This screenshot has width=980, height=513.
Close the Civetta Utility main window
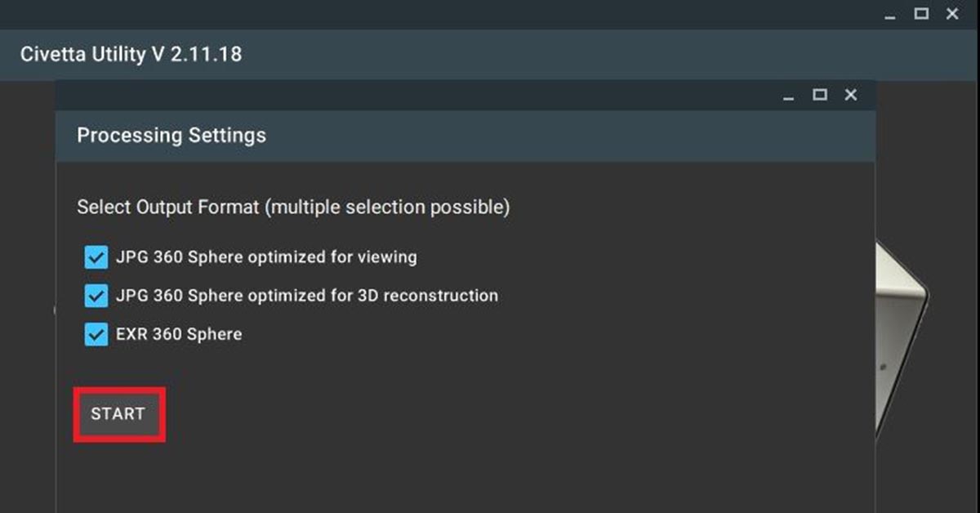tap(952, 14)
